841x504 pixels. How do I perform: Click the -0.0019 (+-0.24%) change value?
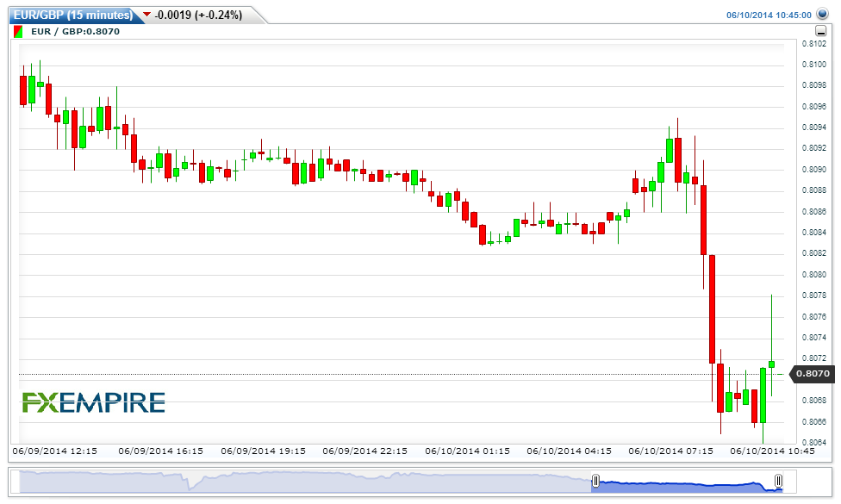click(198, 15)
